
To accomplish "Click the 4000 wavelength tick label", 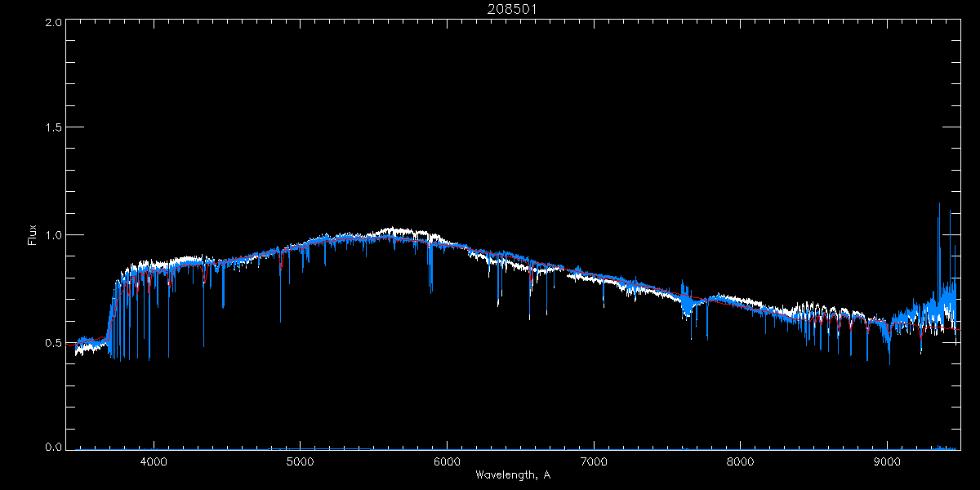I will click(x=154, y=461).
